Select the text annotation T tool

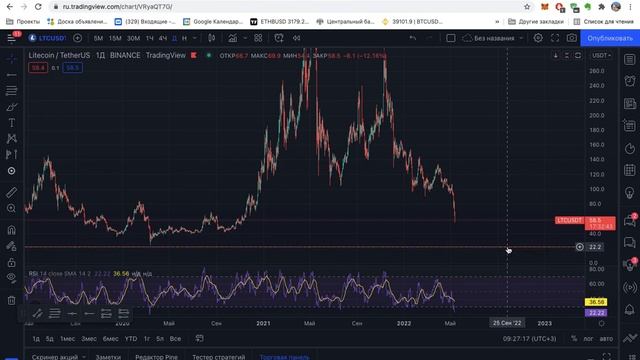tap(11, 123)
